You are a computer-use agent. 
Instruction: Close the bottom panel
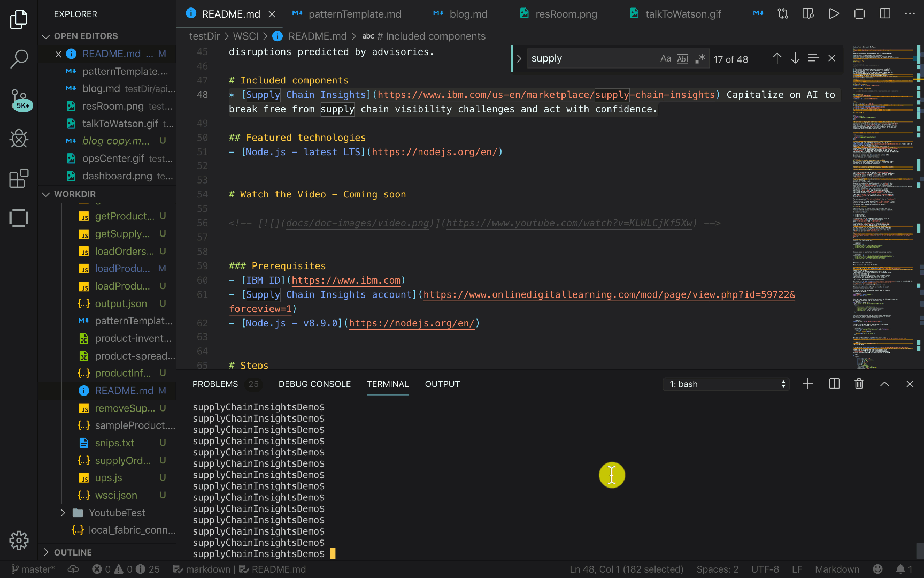910,384
